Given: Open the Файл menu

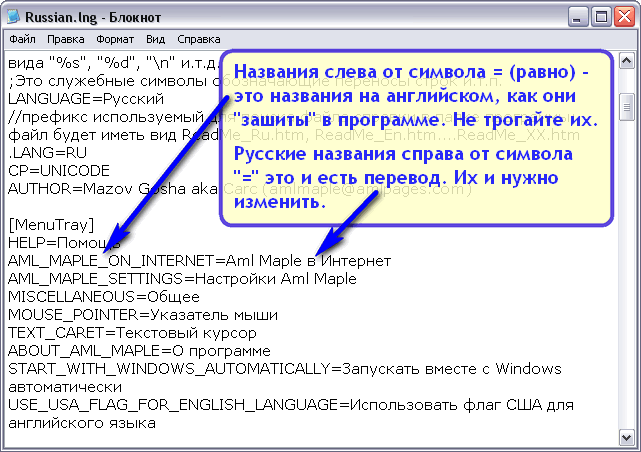Looking at the screenshot, I should click(x=22, y=39).
